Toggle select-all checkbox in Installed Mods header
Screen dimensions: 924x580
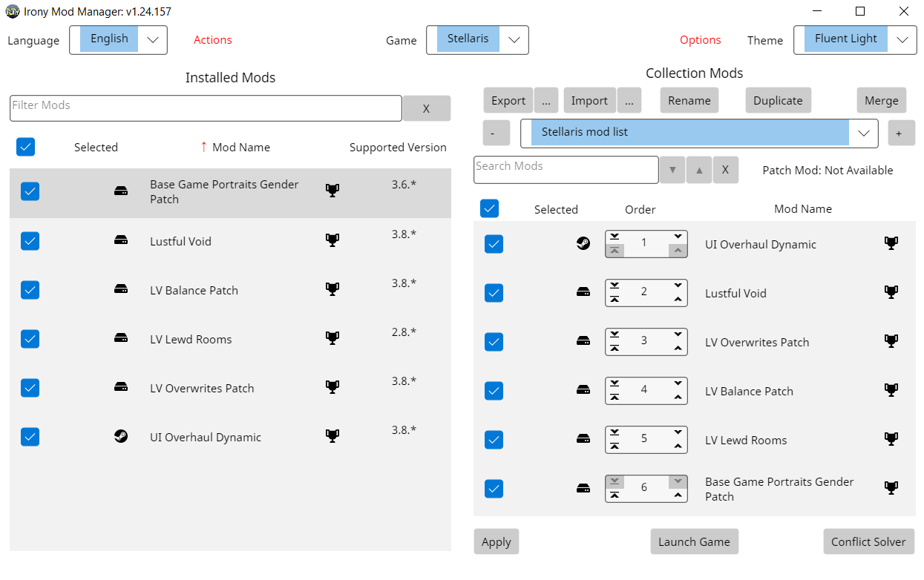tap(25, 147)
